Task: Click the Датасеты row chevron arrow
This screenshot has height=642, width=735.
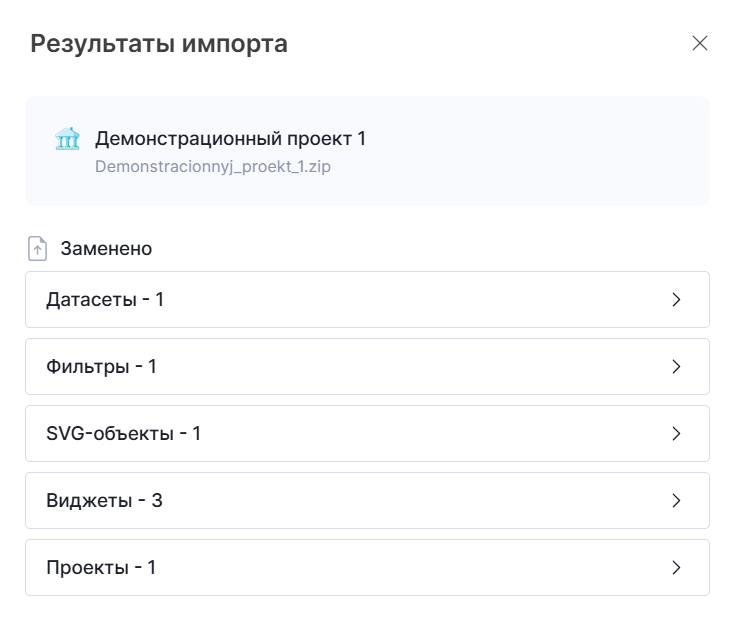Action: coord(676,299)
